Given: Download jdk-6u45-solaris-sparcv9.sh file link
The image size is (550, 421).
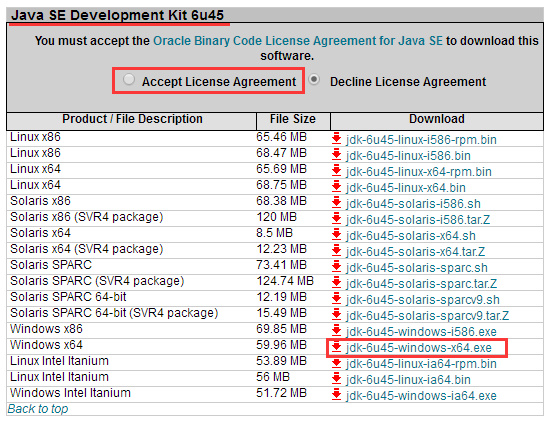Looking at the screenshot, I should [x=423, y=300].
